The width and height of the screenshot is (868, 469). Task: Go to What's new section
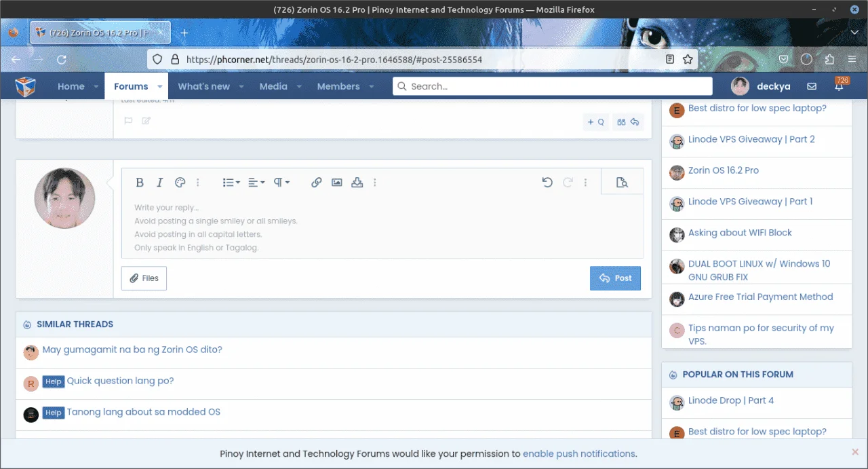(x=204, y=86)
